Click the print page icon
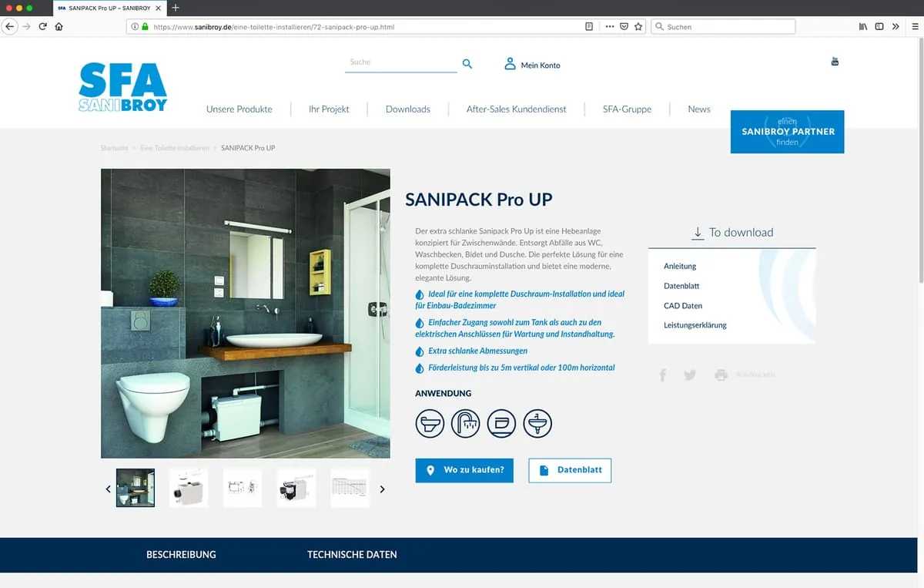The width and height of the screenshot is (924, 588). [721, 375]
